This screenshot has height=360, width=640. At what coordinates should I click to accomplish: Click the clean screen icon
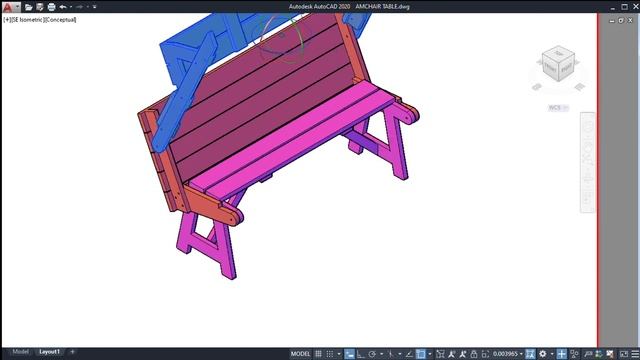(624, 354)
